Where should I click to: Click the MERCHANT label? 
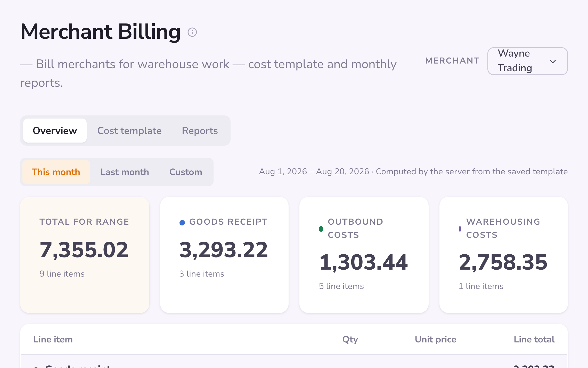coord(452,61)
